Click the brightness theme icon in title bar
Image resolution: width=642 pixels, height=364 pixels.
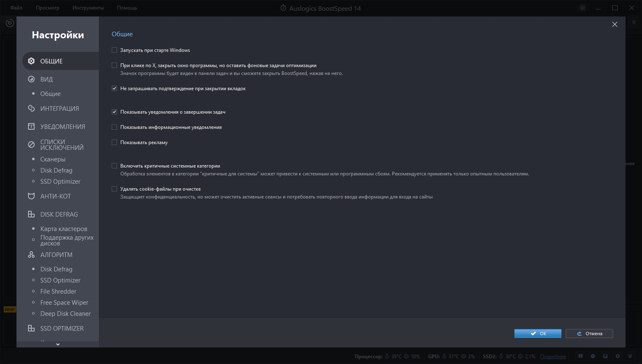tap(582, 8)
